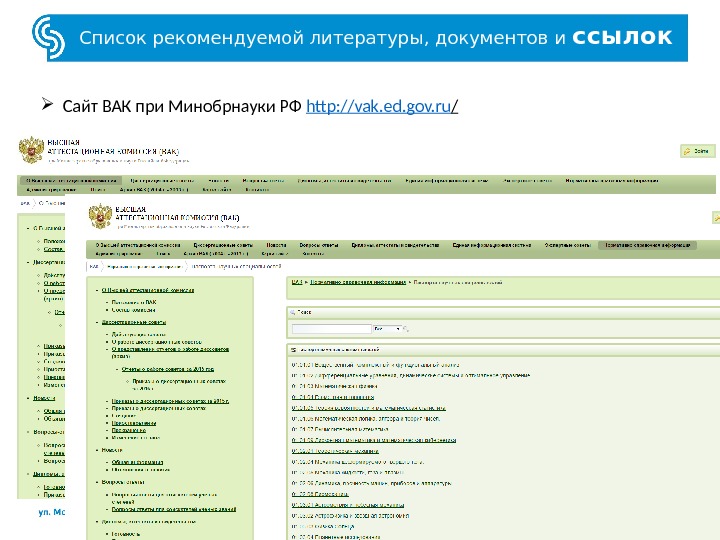
Task: Open sidebar heading 'Вопросы-ответы' in the front page
Action: pyautogui.click(x=123, y=482)
